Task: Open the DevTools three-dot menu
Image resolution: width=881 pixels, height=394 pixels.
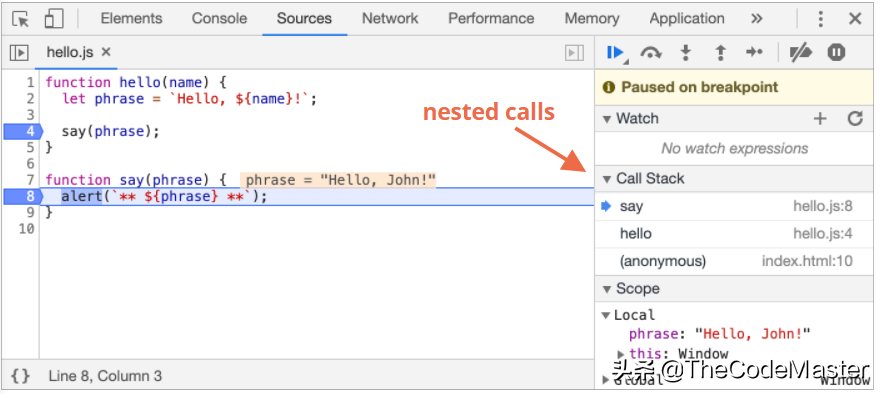Action: coord(820,19)
